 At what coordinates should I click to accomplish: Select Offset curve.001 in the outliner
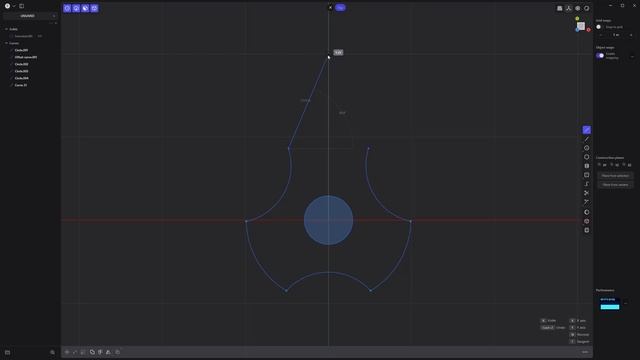click(x=26, y=57)
